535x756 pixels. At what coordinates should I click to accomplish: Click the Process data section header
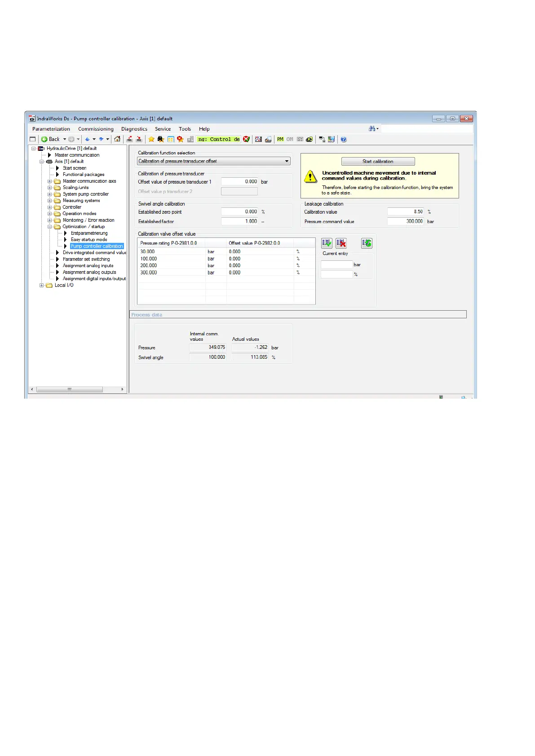[298, 315]
